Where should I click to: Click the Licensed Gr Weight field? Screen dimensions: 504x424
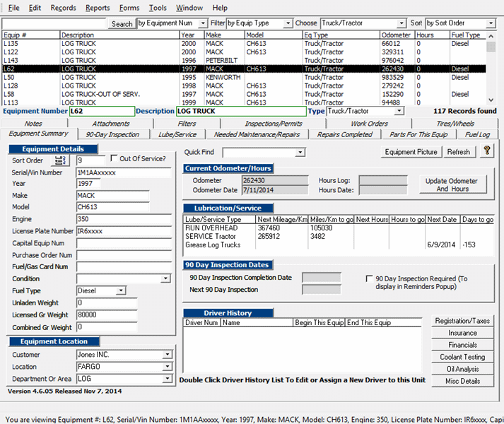pos(107,314)
